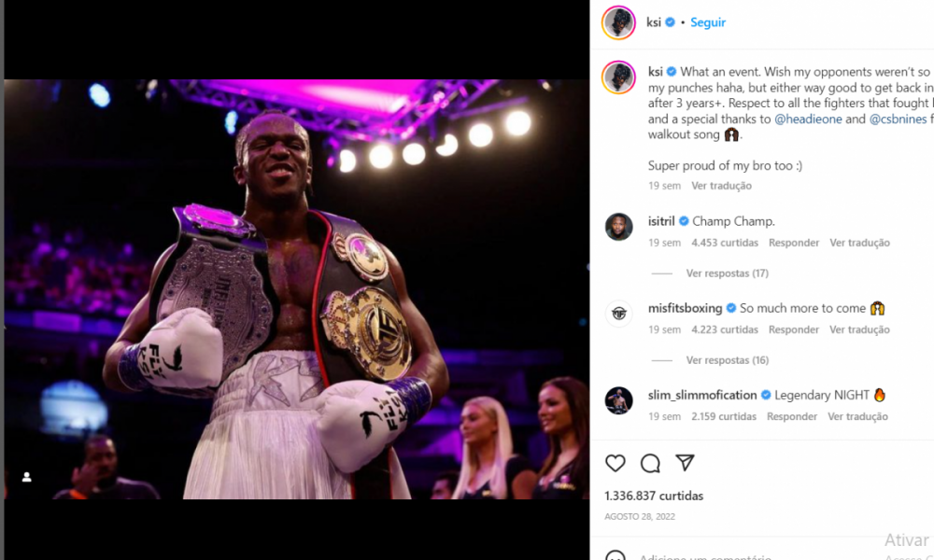
Task: Open slim_slimmofication commenter avatar
Action: 619,400
